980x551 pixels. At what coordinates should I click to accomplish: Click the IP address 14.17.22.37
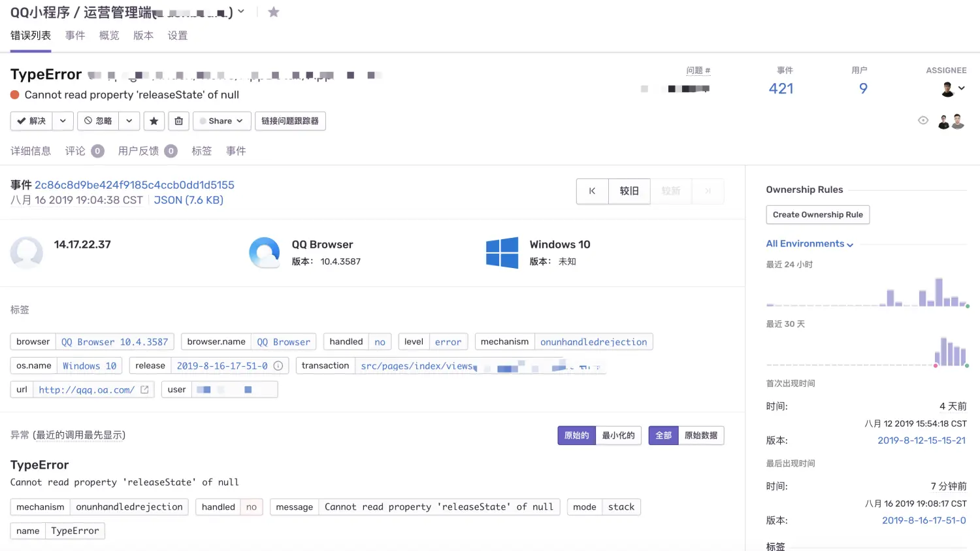click(x=82, y=244)
